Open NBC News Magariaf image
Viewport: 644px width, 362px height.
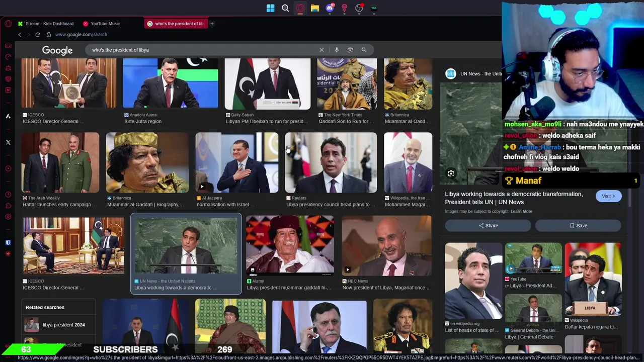tap(387, 246)
